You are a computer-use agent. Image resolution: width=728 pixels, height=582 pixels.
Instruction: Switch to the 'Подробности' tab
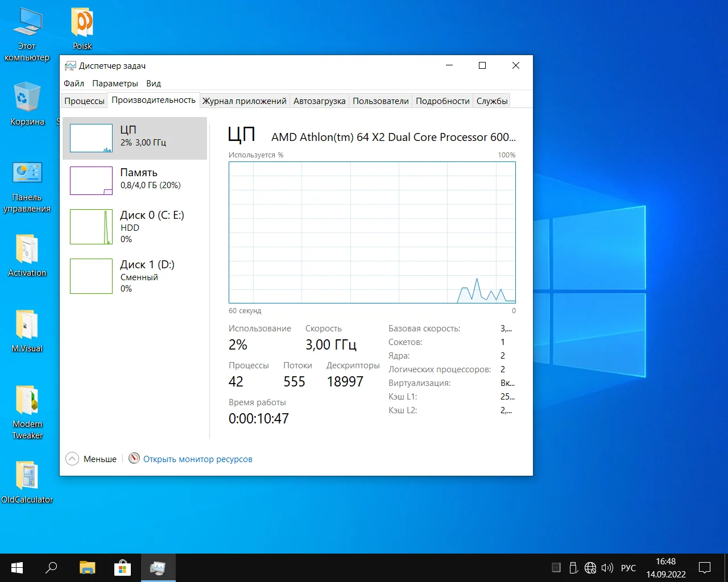pos(442,101)
